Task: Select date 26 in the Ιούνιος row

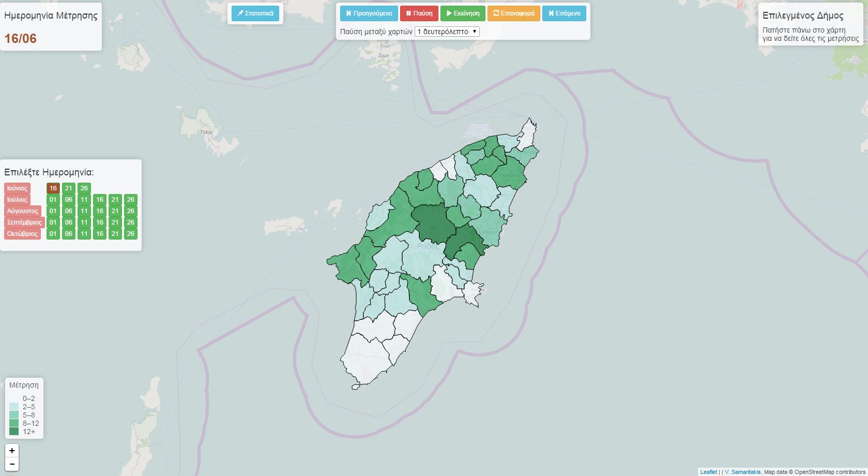Action: tap(84, 188)
